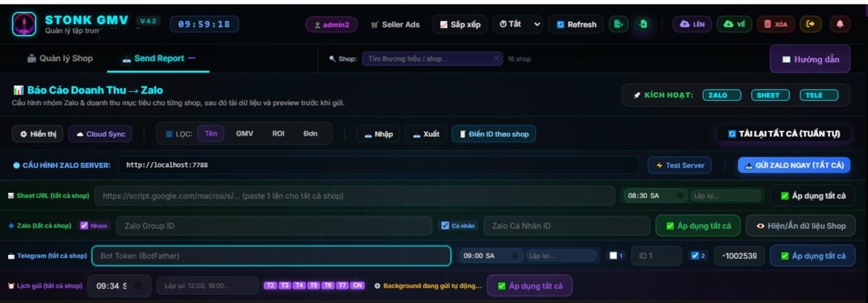Image resolution: width=868 pixels, height=303 pixels.
Task: Open the Telegram 09:00 SA time picker
Action: click(x=492, y=256)
